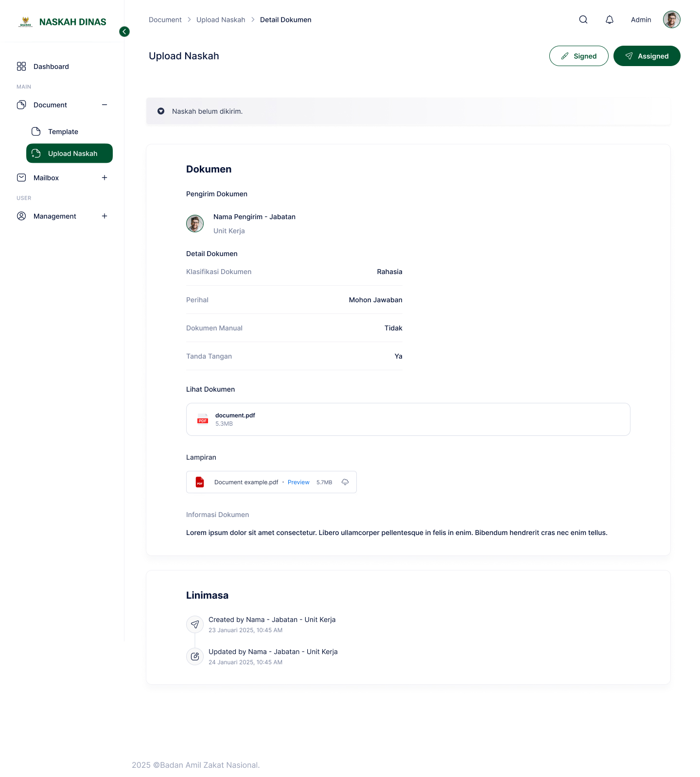Collapse sidebar with green arrow button
The height and width of the screenshot is (777, 700).
(x=124, y=32)
